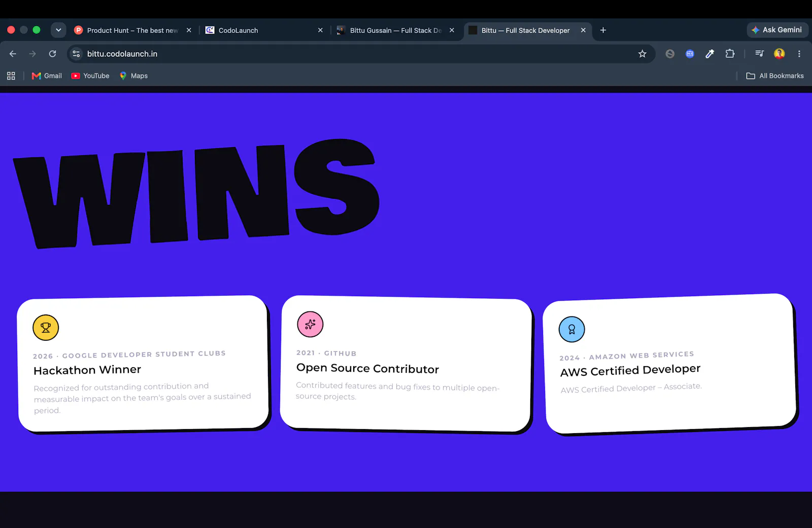Click the grey circular blocker extension icon
The width and height of the screenshot is (812, 528).
[x=670, y=54]
